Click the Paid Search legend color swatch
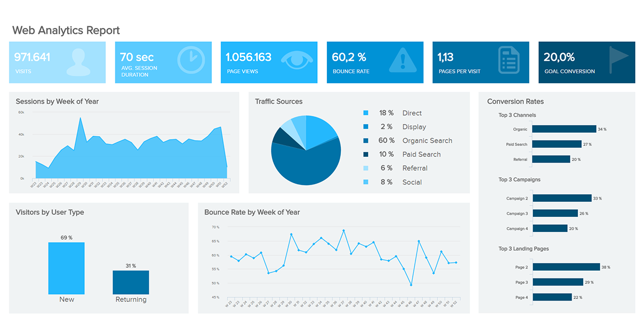This screenshot has height=336, width=644. (367, 154)
